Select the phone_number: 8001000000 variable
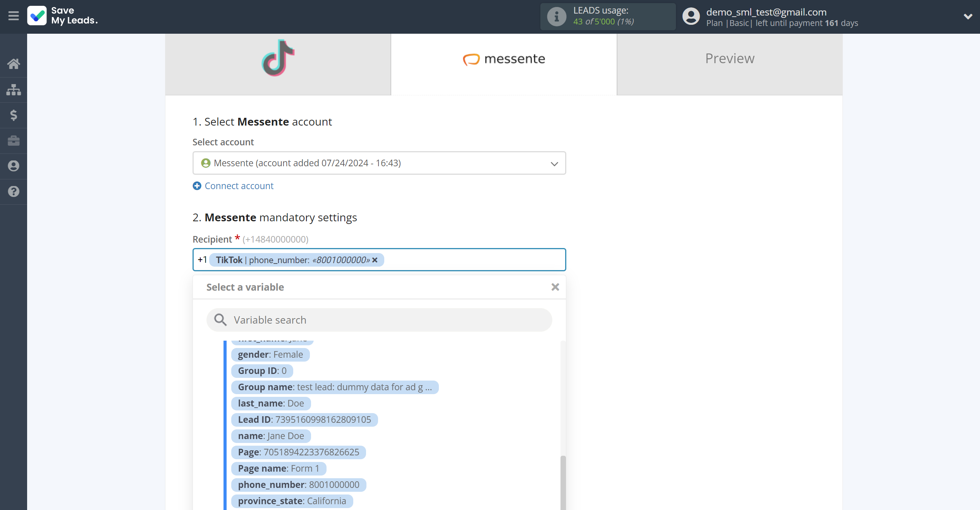 click(299, 485)
